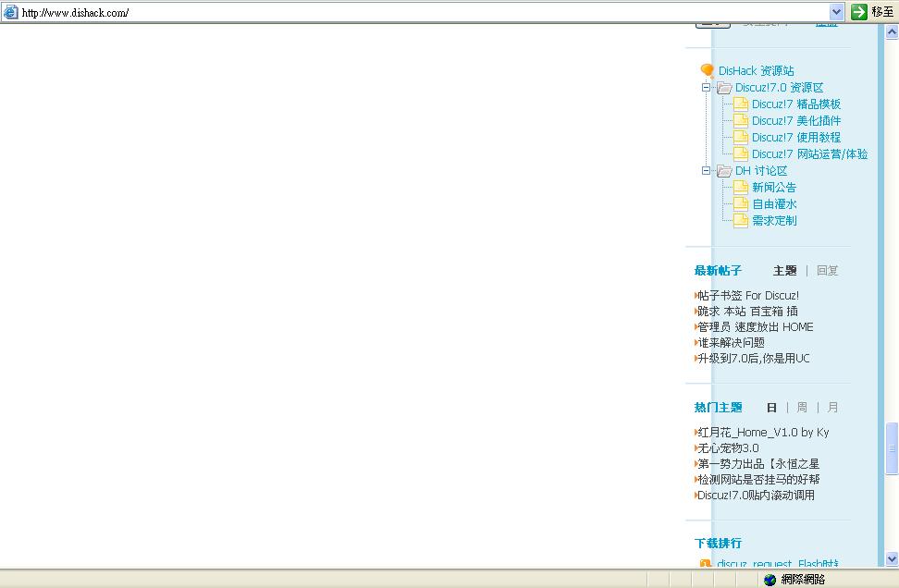The width and height of the screenshot is (899, 588).
Task: Select the 日 tab in 热门主题
Action: [771, 408]
